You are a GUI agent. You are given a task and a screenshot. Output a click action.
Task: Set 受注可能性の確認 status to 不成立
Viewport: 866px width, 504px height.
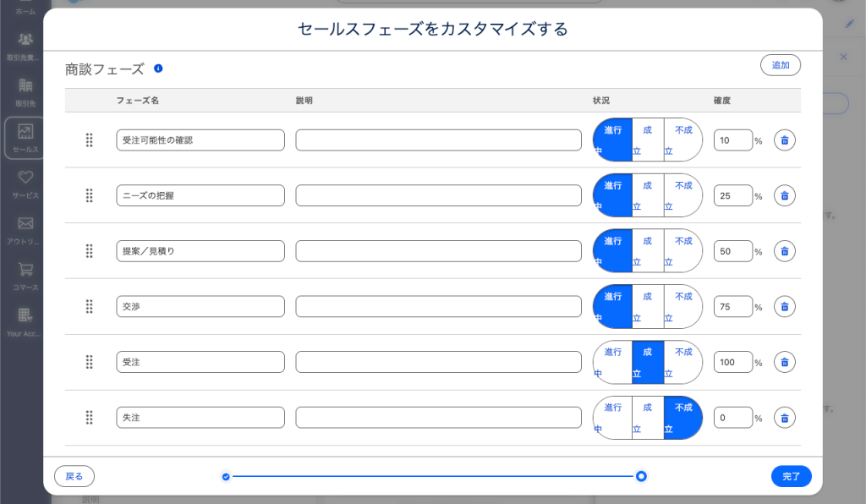[x=682, y=140]
